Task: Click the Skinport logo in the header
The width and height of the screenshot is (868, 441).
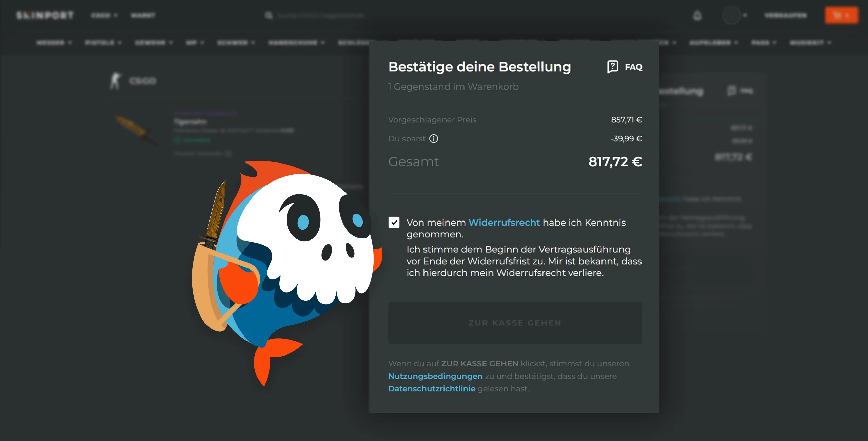Action: [x=45, y=15]
